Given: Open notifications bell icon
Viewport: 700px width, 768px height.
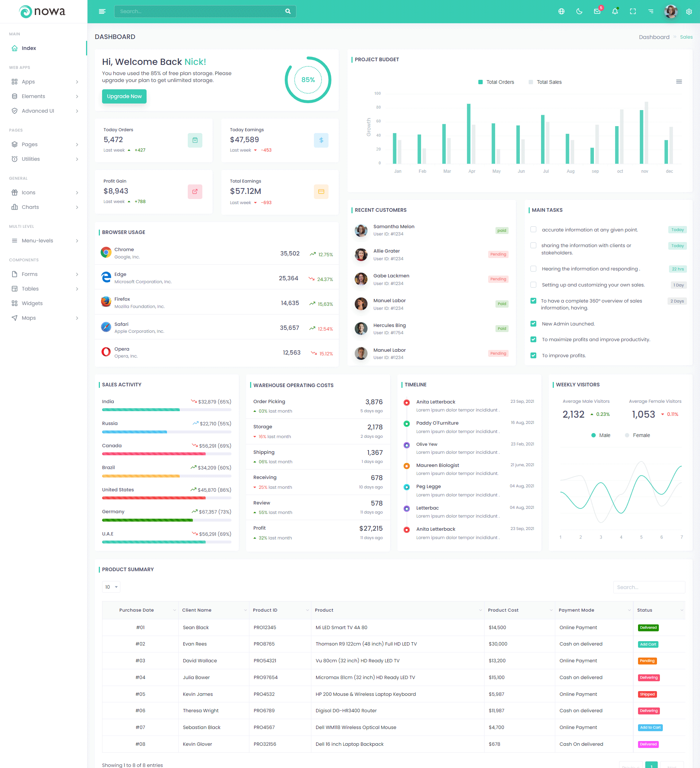Looking at the screenshot, I should click(615, 11).
